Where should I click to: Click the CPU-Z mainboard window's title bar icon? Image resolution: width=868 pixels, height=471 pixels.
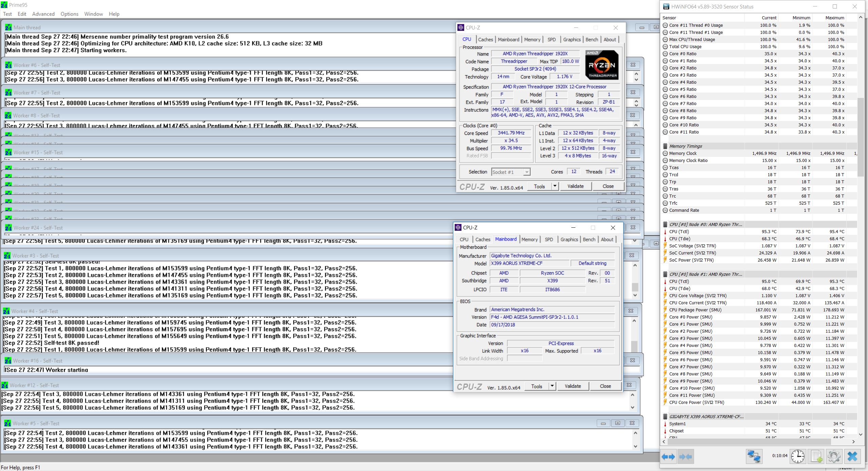pyautogui.click(x=458, y=227)
